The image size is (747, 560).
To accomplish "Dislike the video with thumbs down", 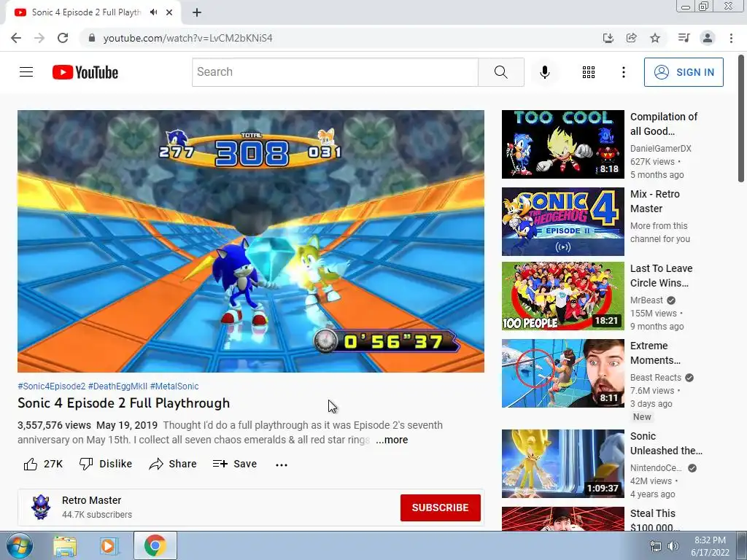I will pos(106,464).
